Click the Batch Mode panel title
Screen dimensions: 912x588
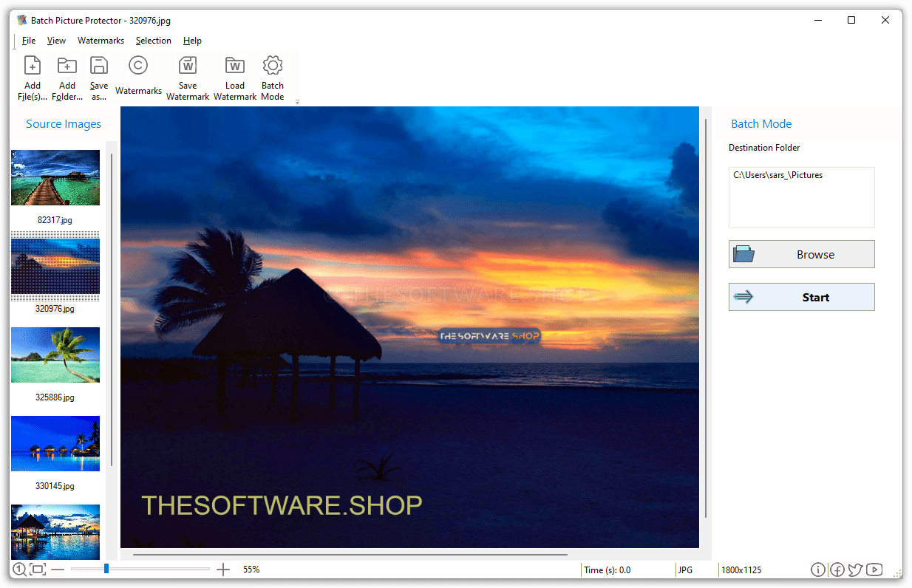[761, 124]
